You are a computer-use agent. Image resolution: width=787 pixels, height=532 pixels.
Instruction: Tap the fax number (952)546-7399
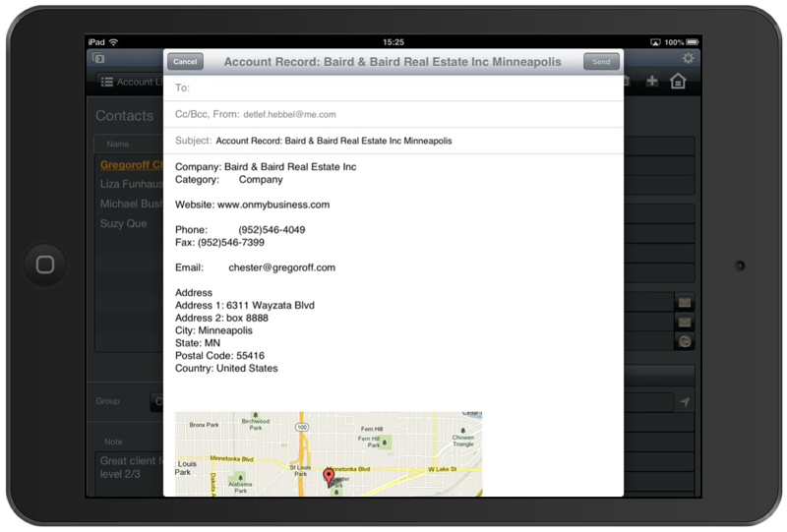point(231,243)
